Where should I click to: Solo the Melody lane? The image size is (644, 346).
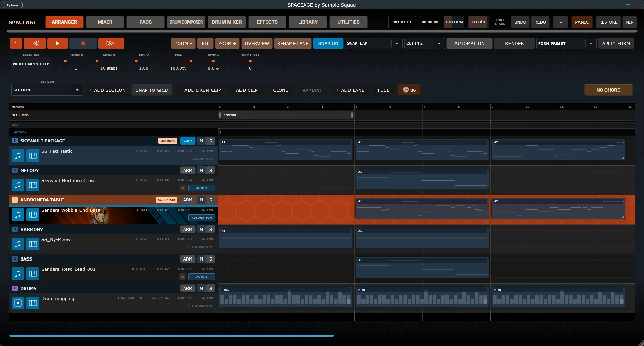coord(211,170)
